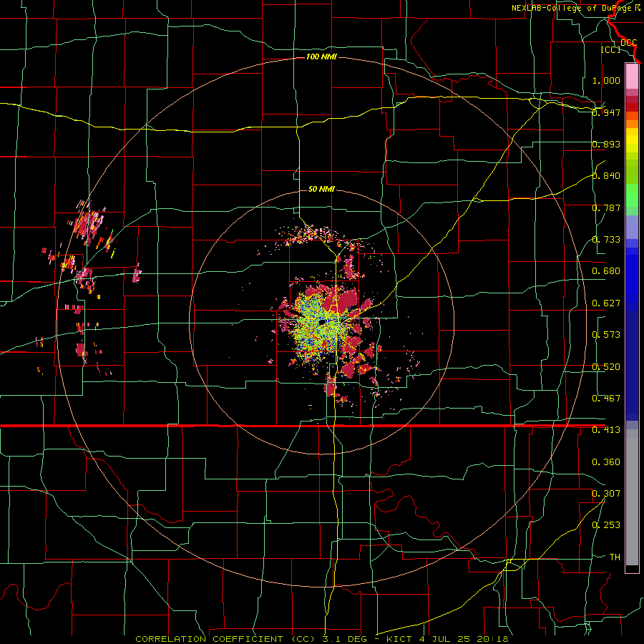
Task: Pick the gray lower segment of the color scale
Action: coord(632,497)
